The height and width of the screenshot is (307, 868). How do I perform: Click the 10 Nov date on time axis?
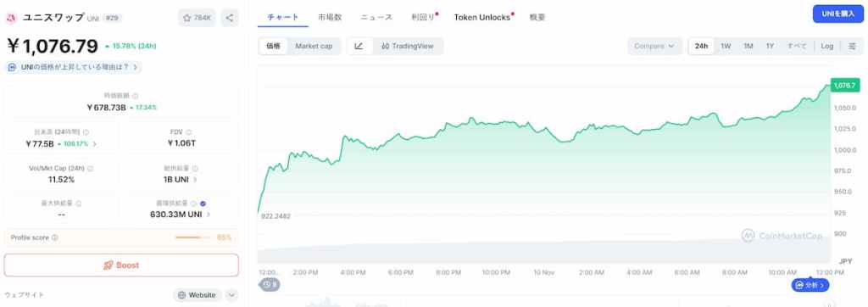[543, 272]
